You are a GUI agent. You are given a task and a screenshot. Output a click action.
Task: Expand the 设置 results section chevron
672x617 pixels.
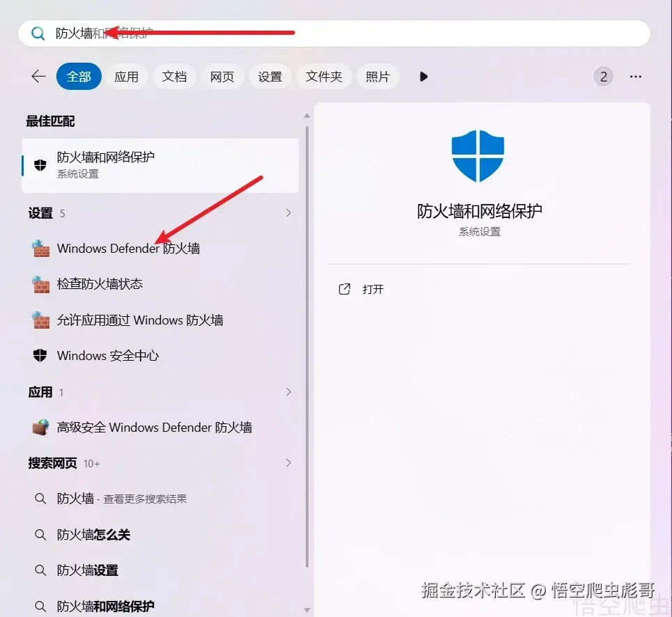288,213
